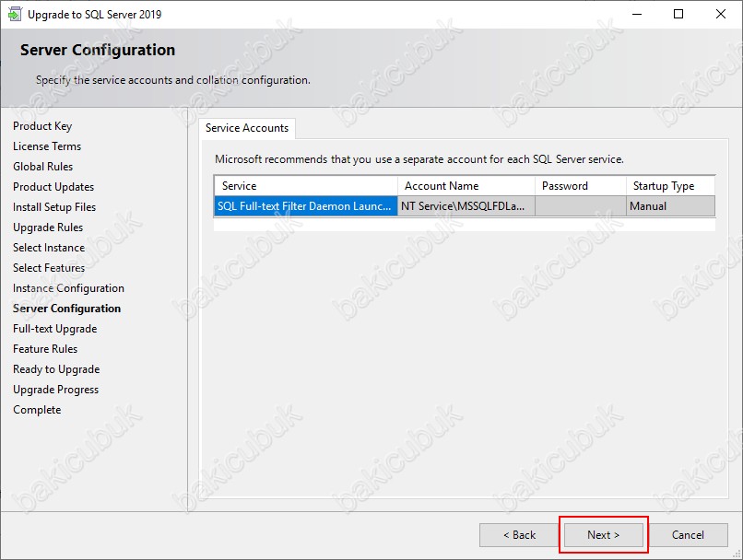Select Upgrade Rules step in sidebar
This screenshot has height=560, width=743.
point(48,227)
